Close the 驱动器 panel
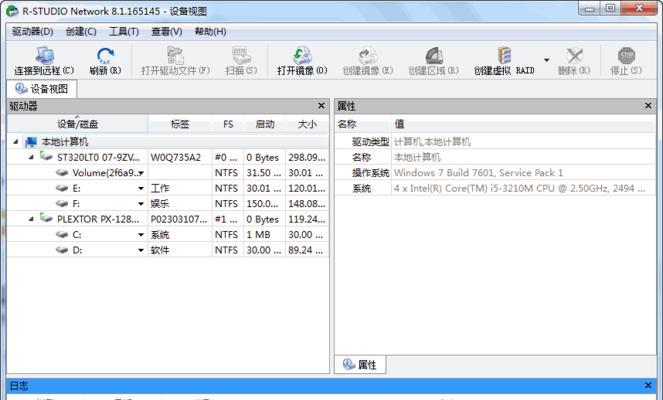 click(321, 106)
